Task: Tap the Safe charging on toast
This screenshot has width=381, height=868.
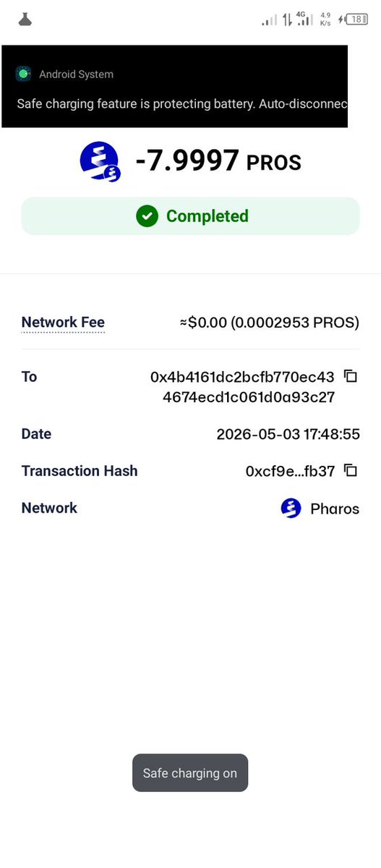Action: [x=190, y=773]
